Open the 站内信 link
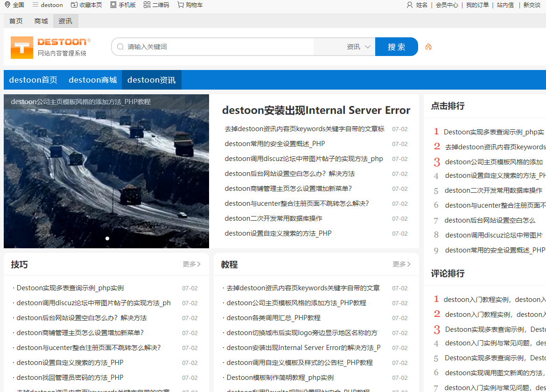Screen dimensions: 546x392 coord(505,5)
